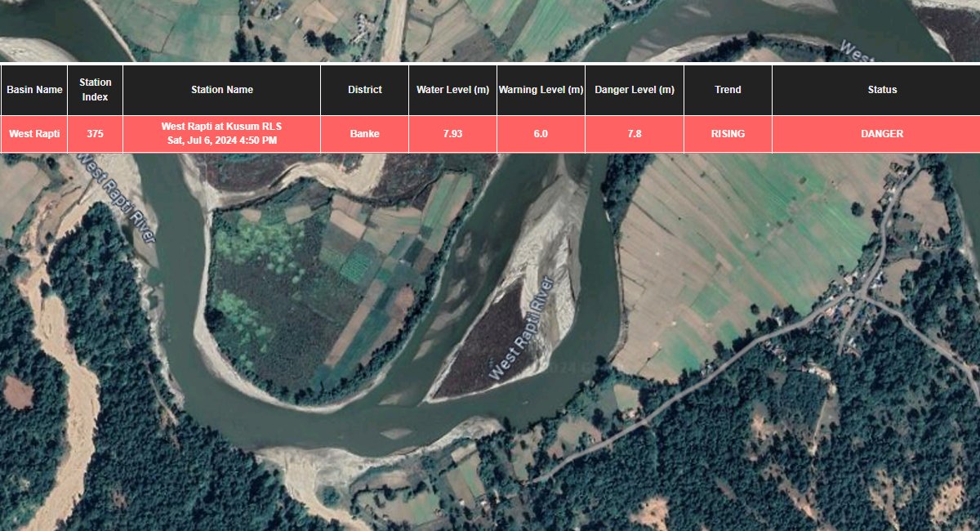Select the District column header

point(365,90)
